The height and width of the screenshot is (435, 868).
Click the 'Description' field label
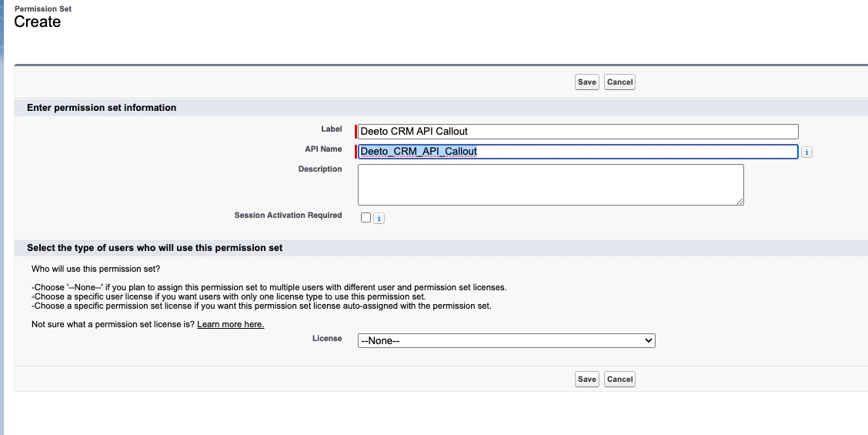tap(320, 169)
